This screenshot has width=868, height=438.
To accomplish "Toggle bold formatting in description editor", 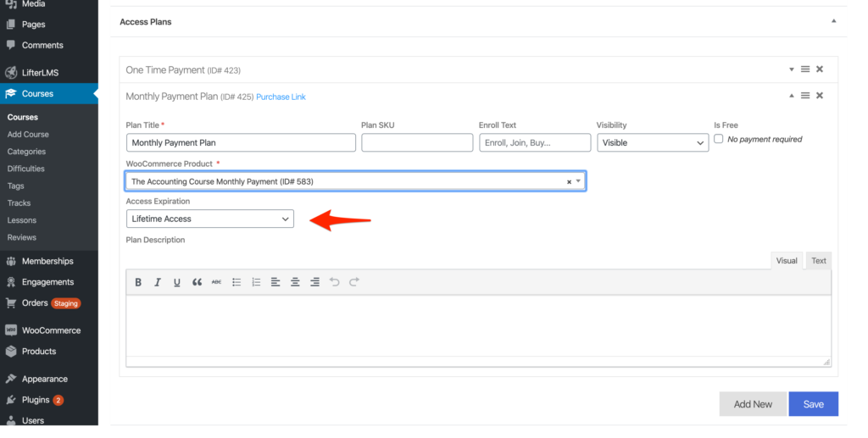I will pyautogui.click(x=138, y=282).
